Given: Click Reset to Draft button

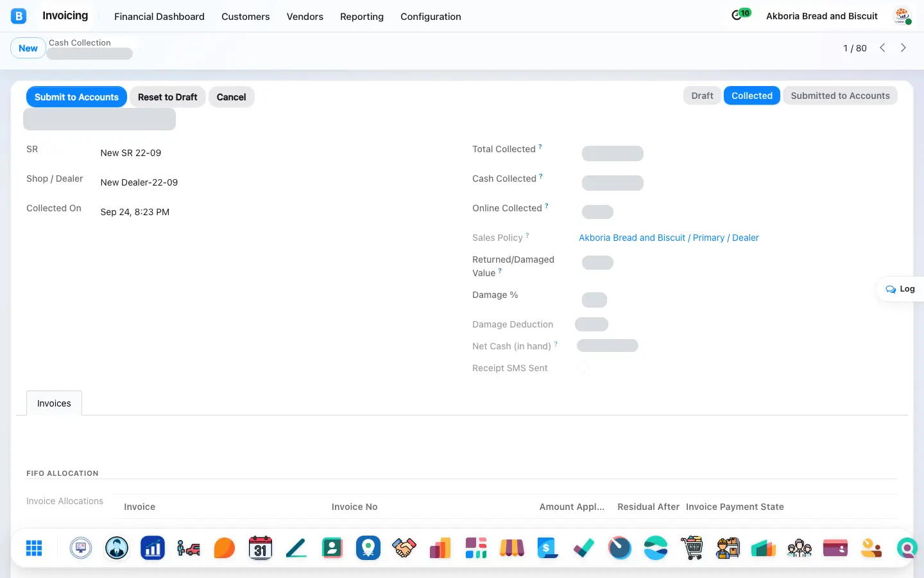Looking at the screenshot, I should point(167,97).
